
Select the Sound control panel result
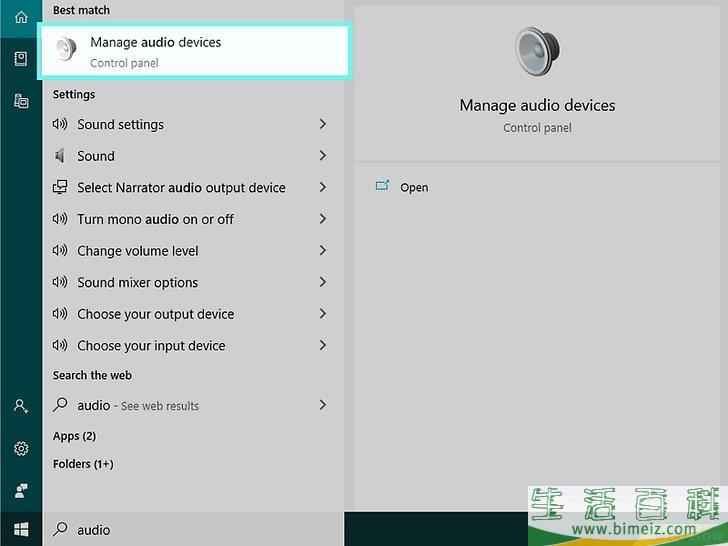point(96,156)
